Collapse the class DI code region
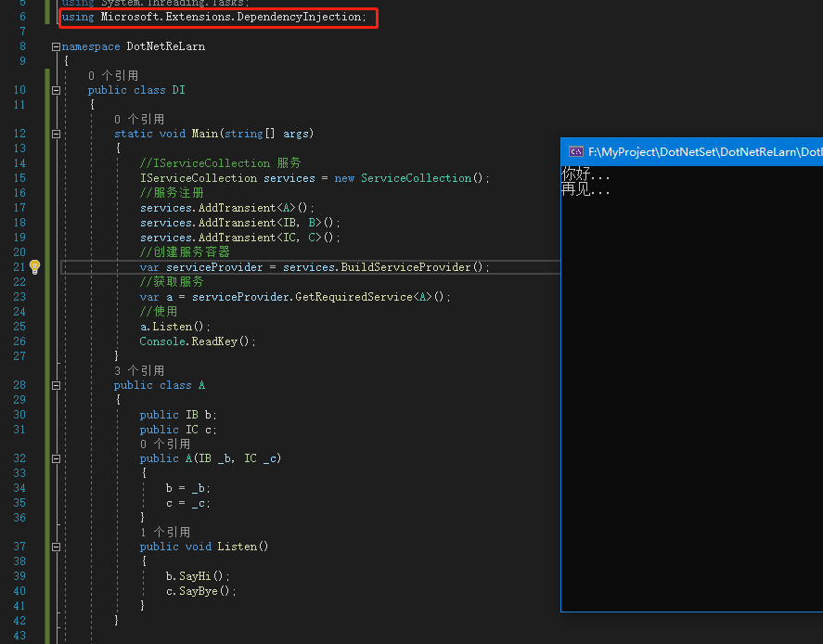The height and width of the screenshot is (644, 823). coord(56,91)
